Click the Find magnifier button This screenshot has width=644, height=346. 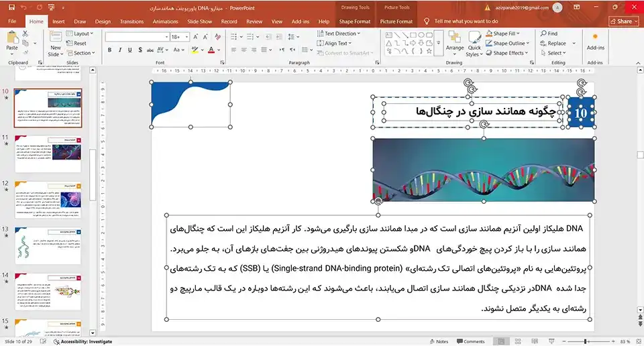[549, 34]
